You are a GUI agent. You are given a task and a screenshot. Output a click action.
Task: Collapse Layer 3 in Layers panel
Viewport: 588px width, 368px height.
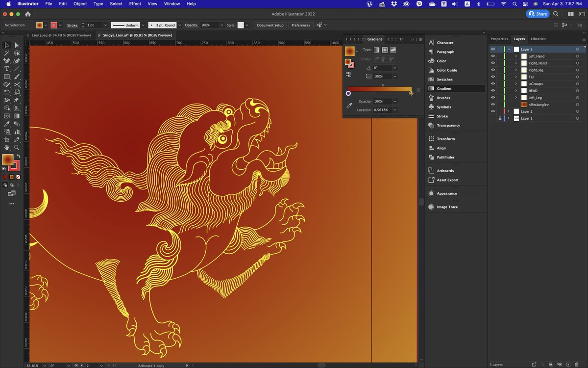click(509, 50)
